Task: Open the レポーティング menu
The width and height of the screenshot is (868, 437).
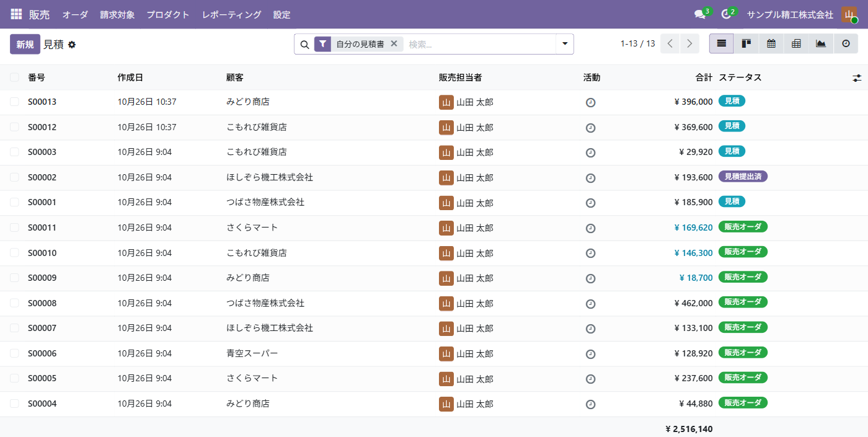Action: 232,14
